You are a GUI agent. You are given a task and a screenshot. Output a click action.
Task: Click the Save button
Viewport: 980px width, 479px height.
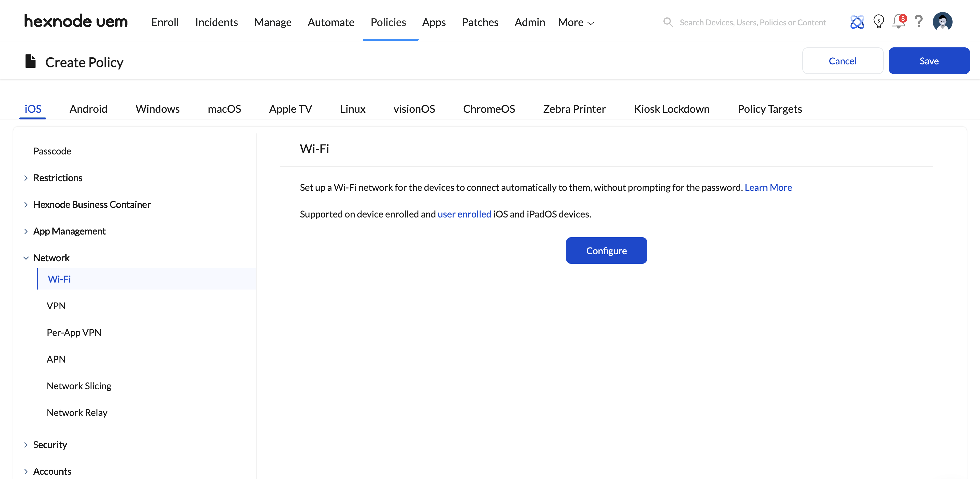pyautogui.click(x=929, y=60)
